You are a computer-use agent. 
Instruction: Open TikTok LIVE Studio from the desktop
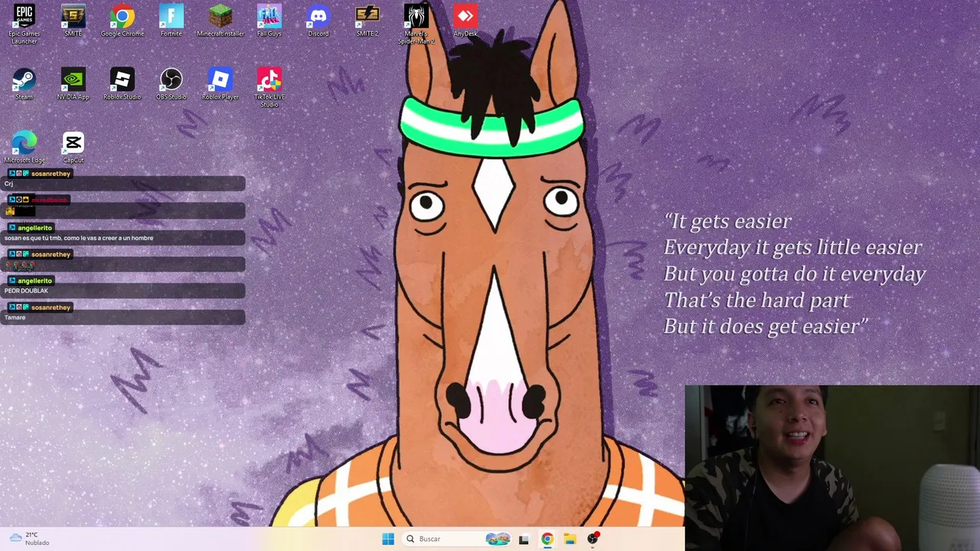click(269, 87)
